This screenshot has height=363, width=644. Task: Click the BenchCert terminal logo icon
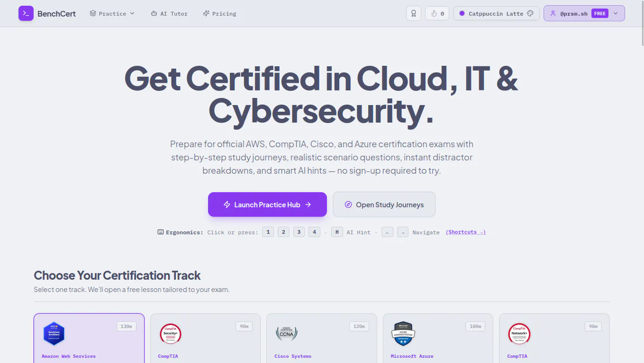click(26, 13)
